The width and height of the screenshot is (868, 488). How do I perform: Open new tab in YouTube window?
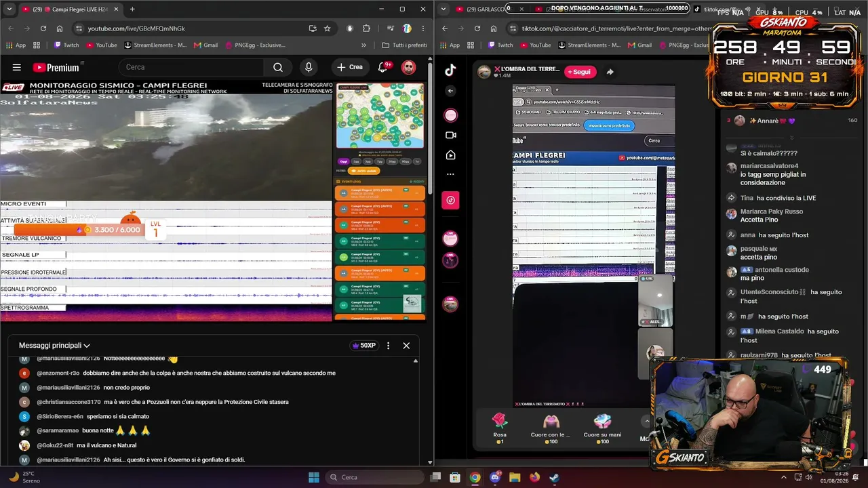[132, 9]
